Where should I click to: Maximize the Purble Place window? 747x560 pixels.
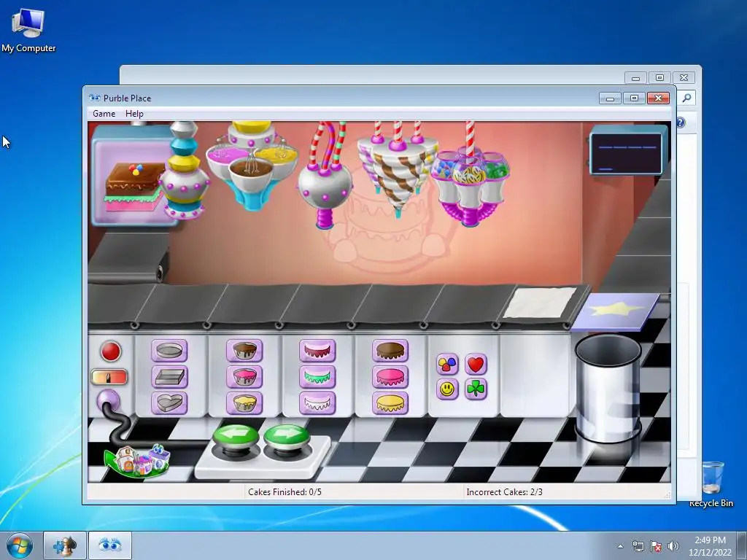[x=634, y=98]
